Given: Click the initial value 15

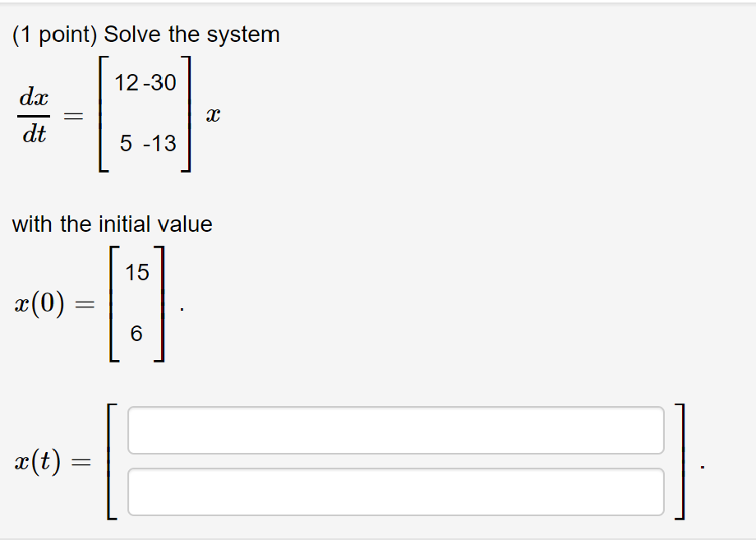Looking at the screenshot, I should click(x=137, y=271).
